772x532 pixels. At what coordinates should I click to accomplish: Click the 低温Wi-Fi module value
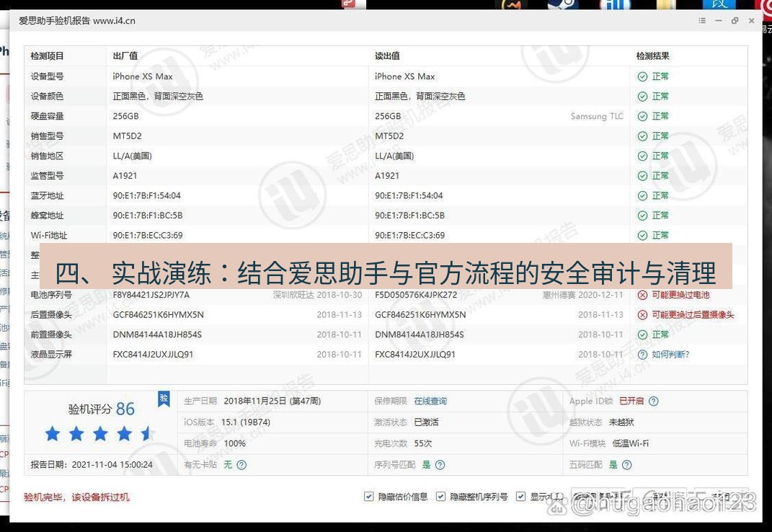tap(630, 443)
